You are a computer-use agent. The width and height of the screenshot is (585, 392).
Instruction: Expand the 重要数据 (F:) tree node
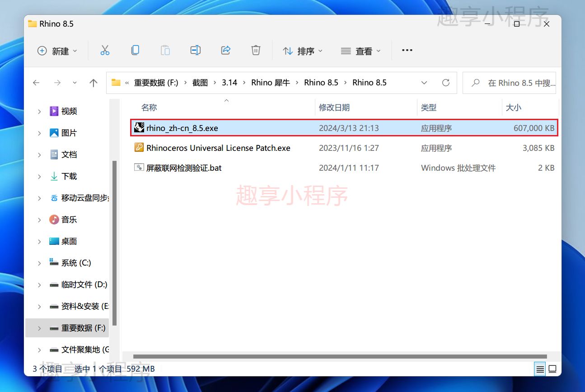click(x=39, y=328)
